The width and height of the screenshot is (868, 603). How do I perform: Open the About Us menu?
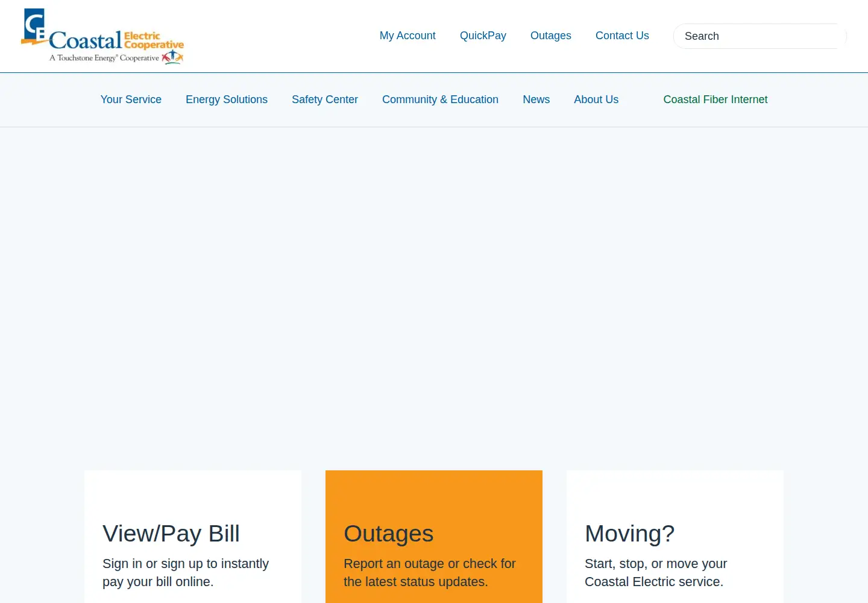pyautogui.click(x=596, y=99)
